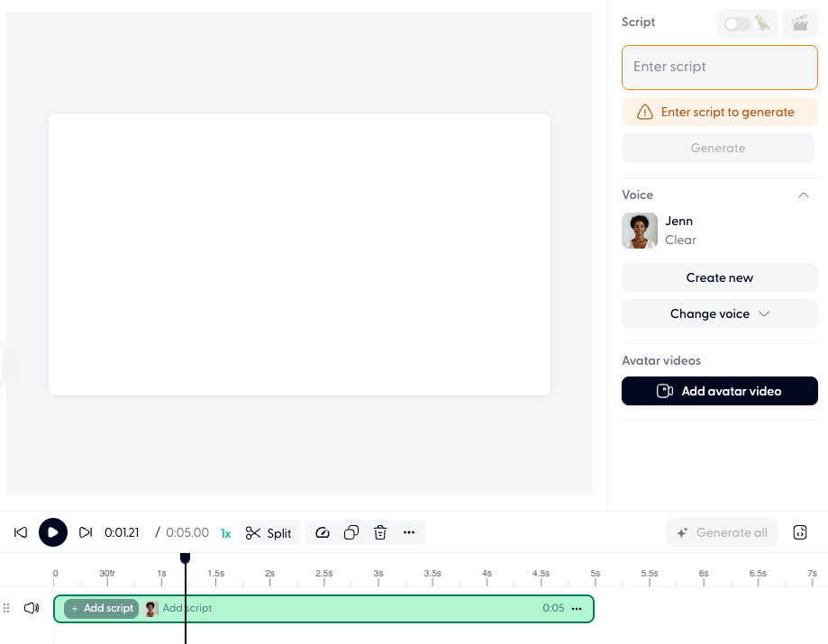Click the Generate button under the script field
Viewport: 828px width, 644px height.
717,148
